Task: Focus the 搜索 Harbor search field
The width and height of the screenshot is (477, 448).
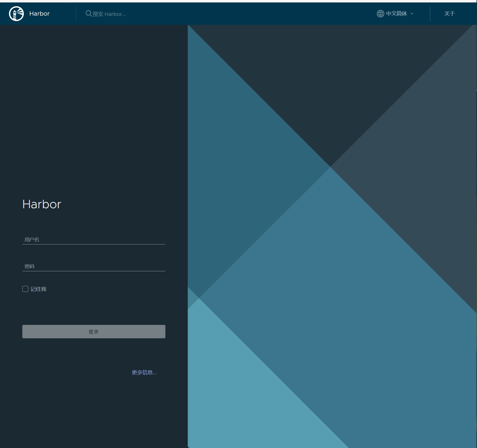Action: [x=109, y=14]
